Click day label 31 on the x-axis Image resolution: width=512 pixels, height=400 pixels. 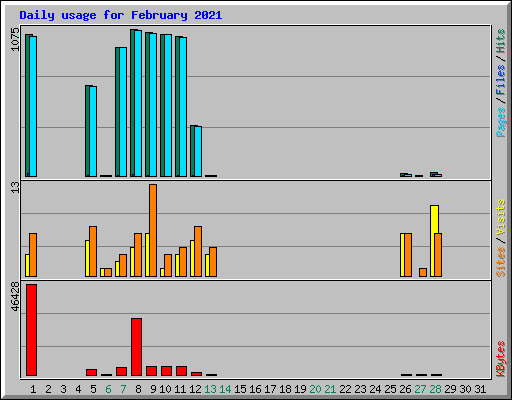pos(480,389)
